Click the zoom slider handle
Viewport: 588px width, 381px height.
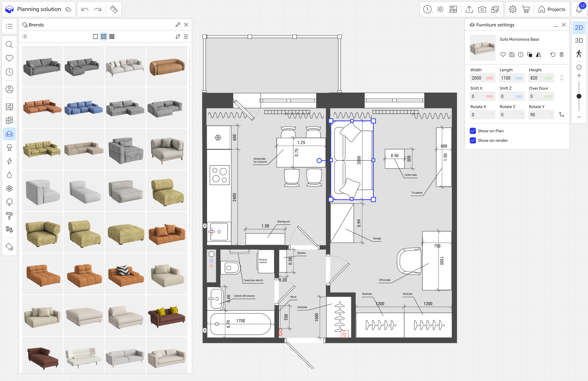click(x=579, y=96)
